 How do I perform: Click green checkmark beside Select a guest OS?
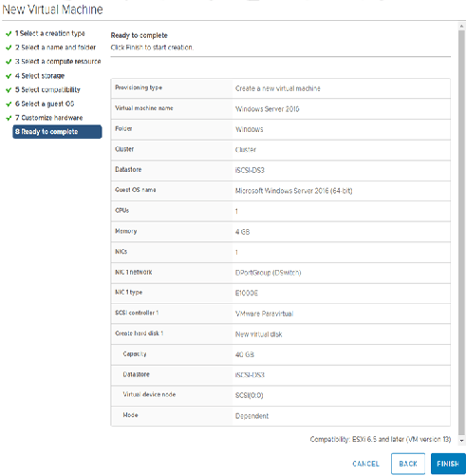click(9, 104)
